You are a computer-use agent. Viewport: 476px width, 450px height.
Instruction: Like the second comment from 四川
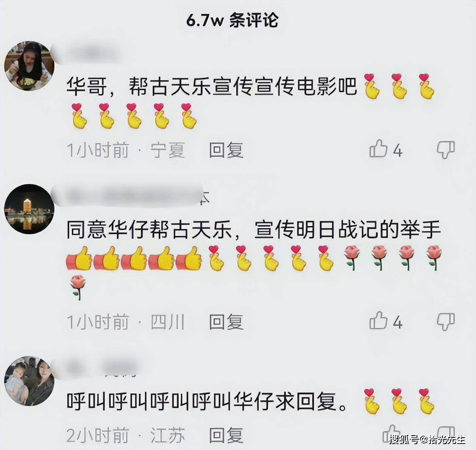pyautogui.click(x=378, y=321)
